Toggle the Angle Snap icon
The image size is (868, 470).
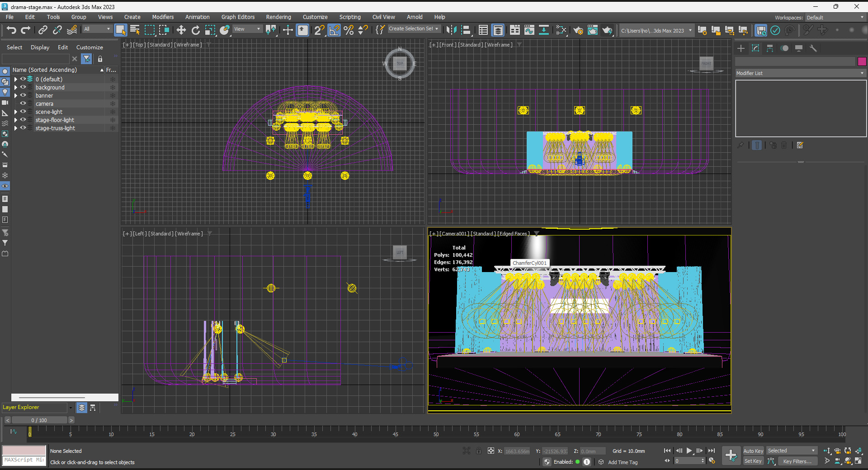pyautogui.click(x=334, y=30)
